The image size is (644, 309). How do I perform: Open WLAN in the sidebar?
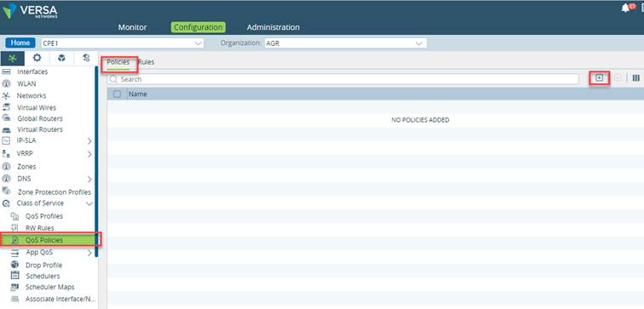(x=26, y=83)
